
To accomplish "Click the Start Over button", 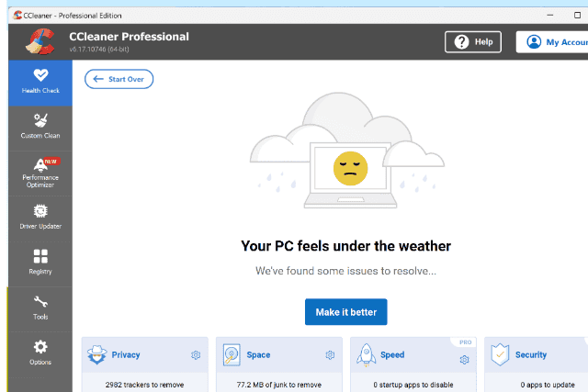I will tap(119, 79).
